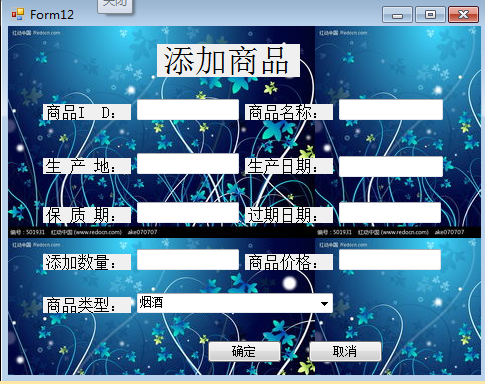Click the 商品类型 label
485x384 pixels.
(x=87, y=305)
